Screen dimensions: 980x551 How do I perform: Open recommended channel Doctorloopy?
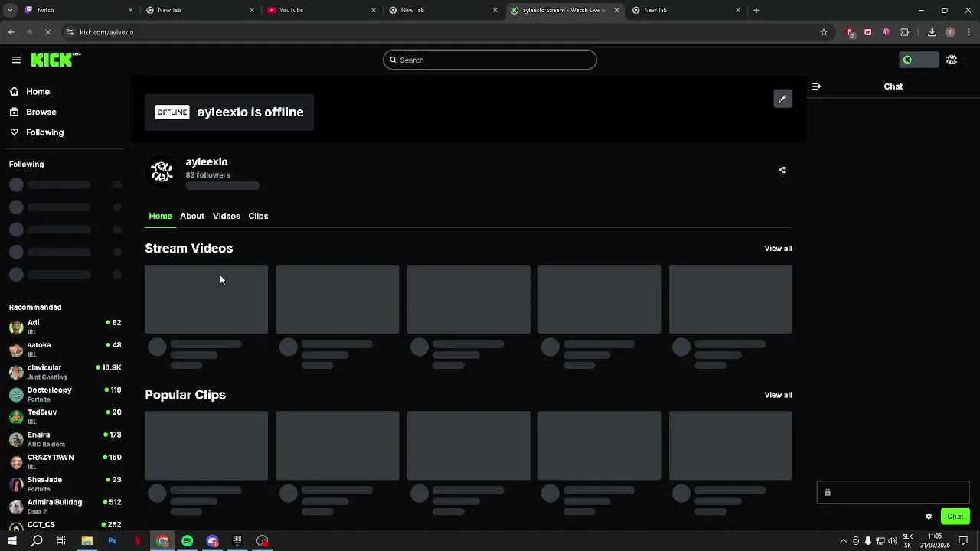65,395
